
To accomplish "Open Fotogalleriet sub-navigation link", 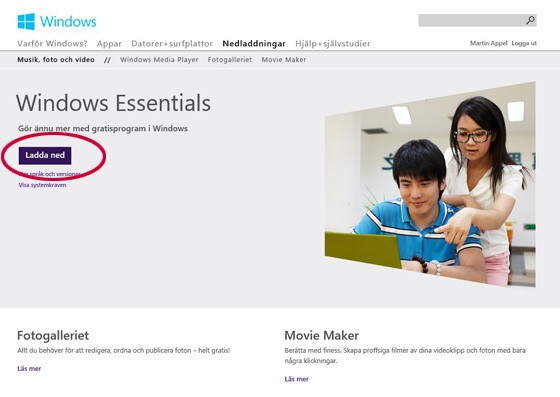I will 230,60.
